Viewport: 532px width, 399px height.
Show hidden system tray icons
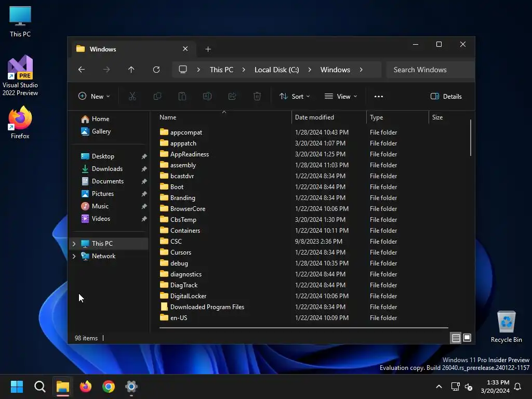click(x=438, y=387)
